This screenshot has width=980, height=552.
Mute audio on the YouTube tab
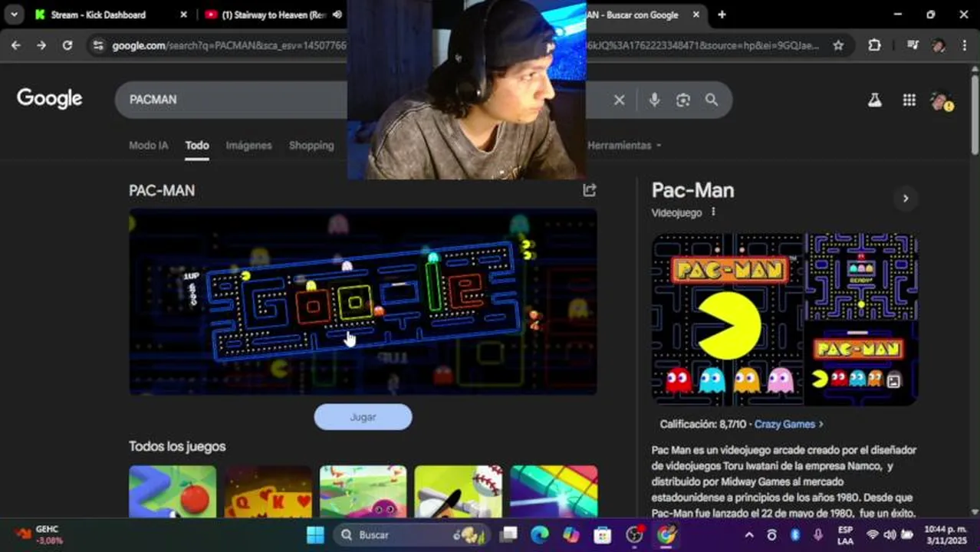(337, 15)
